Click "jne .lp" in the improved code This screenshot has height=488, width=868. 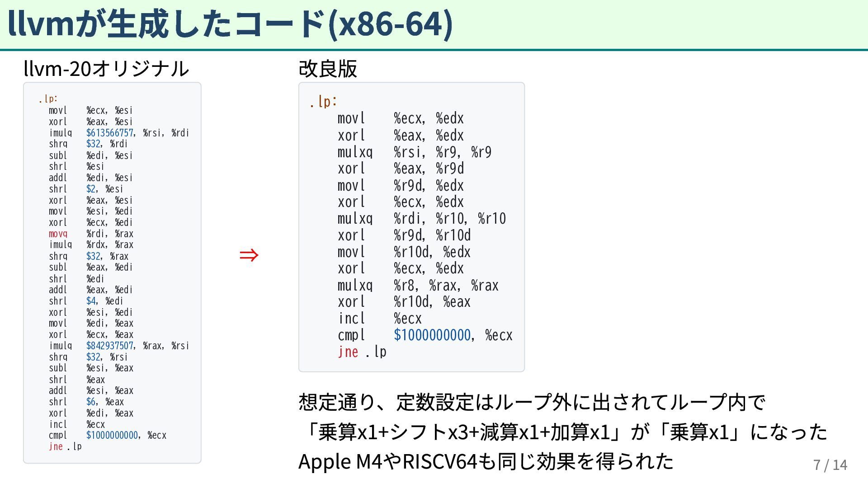[x=362, y=352]
